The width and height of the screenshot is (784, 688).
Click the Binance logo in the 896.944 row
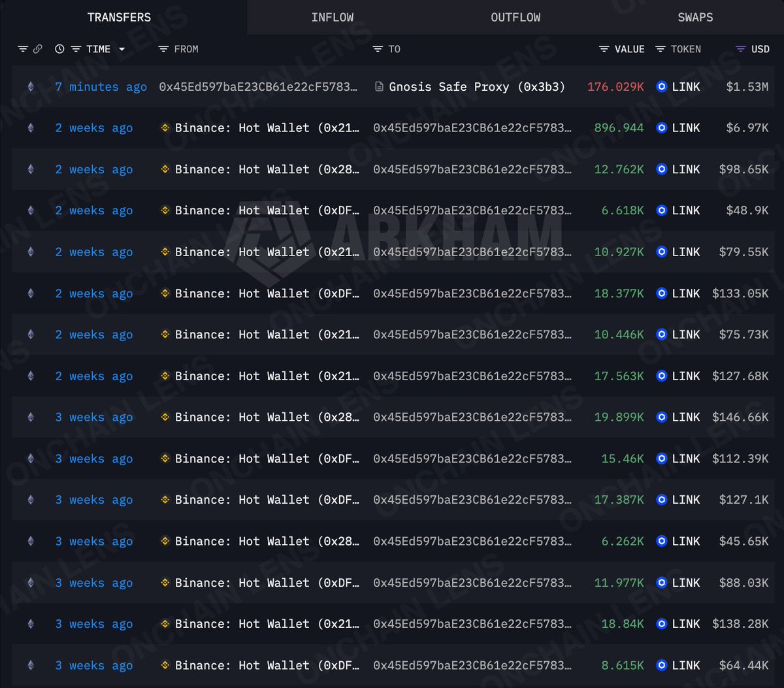[165, 128]
